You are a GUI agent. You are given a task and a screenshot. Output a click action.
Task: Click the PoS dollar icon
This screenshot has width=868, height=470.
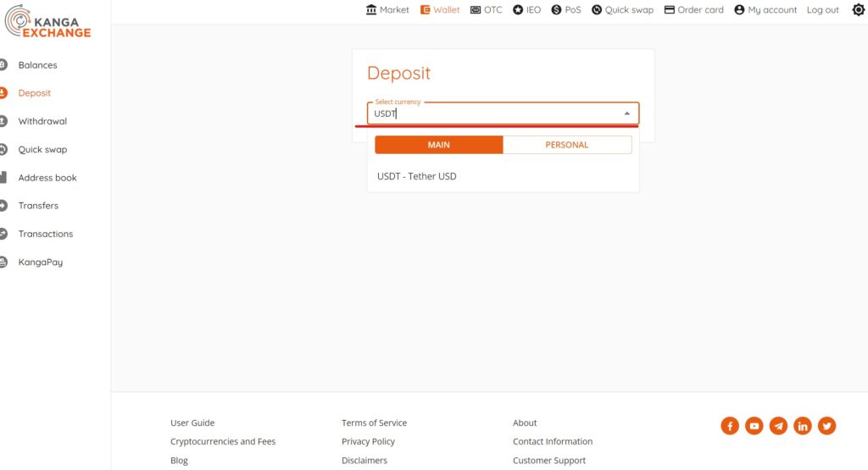[556, 10]
